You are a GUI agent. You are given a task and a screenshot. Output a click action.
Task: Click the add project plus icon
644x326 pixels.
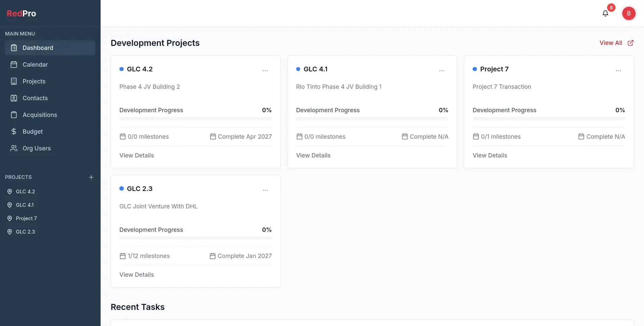pyautogui.click(x=91, y=177)
